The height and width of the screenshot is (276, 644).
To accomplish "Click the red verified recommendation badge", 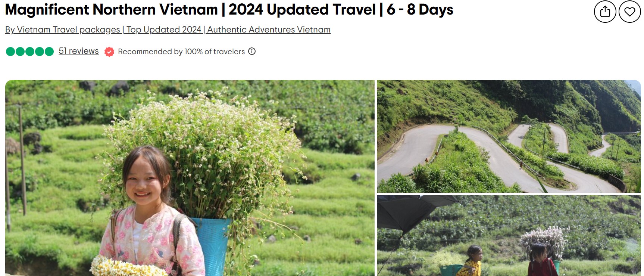I will (109, 52).
